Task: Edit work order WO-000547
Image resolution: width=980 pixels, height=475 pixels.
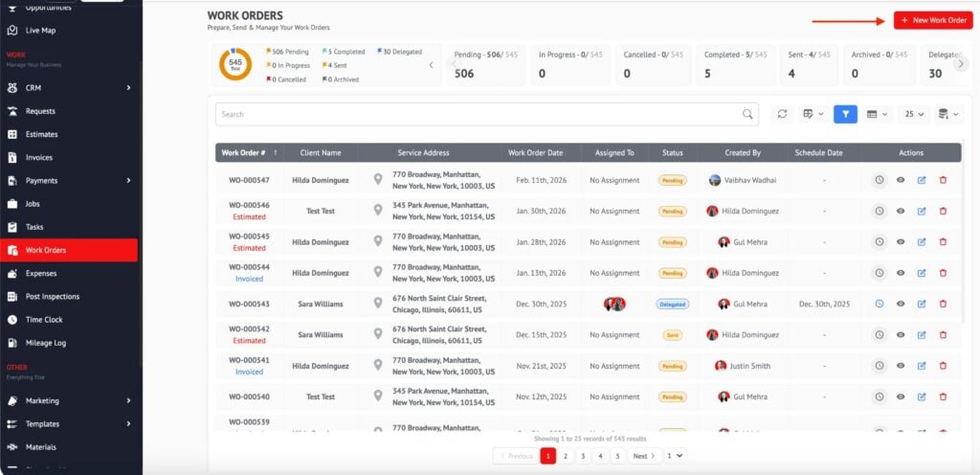Action: (x=922, y=180)
